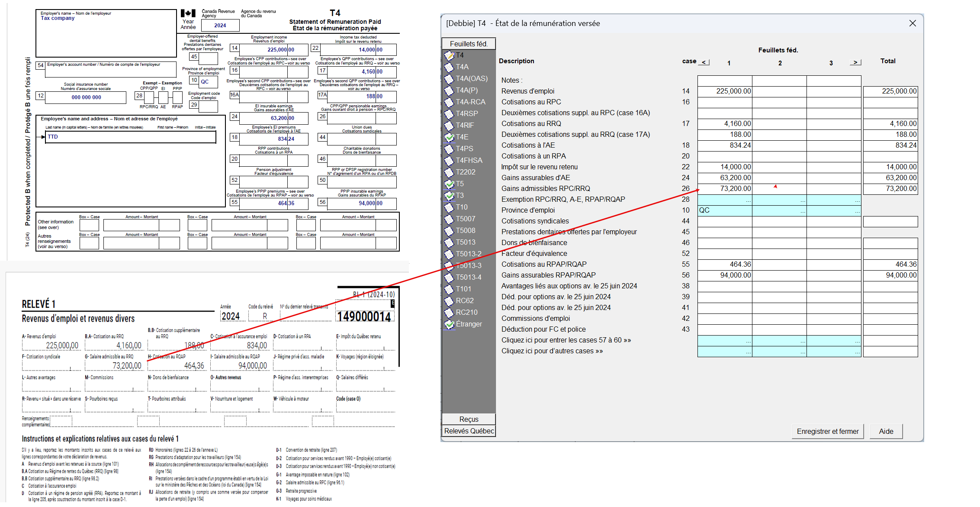
Task: Click Cotisations syndicales cell in column 1
Action: (725, 221)
